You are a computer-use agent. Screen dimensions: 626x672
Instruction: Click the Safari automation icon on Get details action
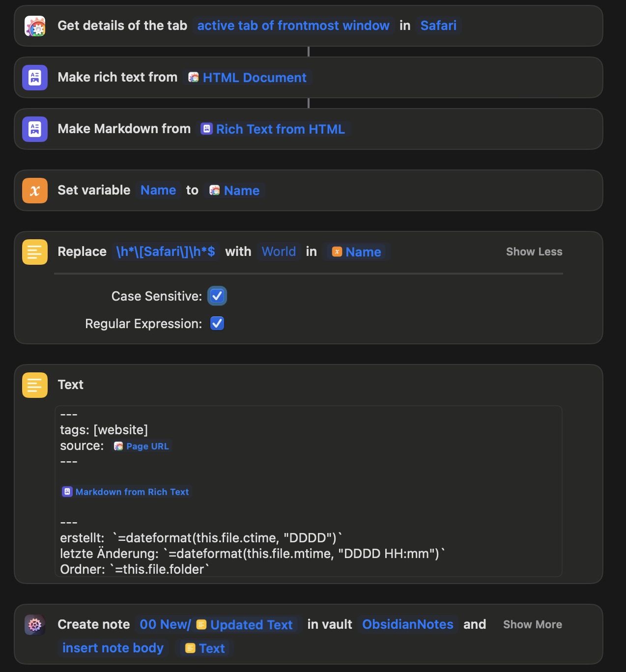point(35,26)
